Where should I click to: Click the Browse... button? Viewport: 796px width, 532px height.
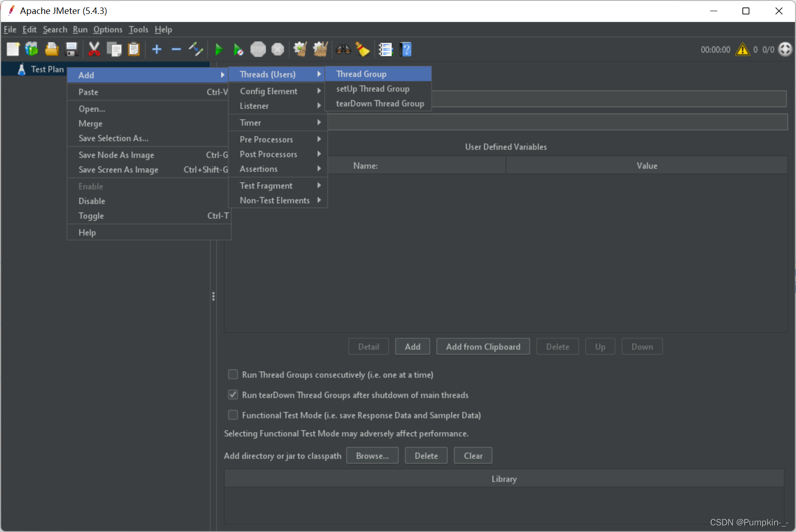tap(372, 456)
